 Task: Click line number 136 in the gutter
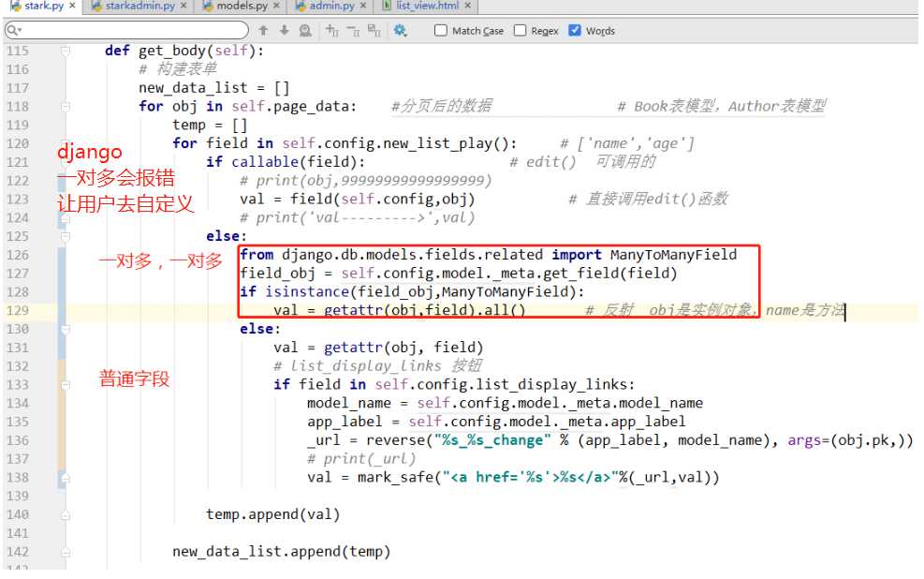18,440
